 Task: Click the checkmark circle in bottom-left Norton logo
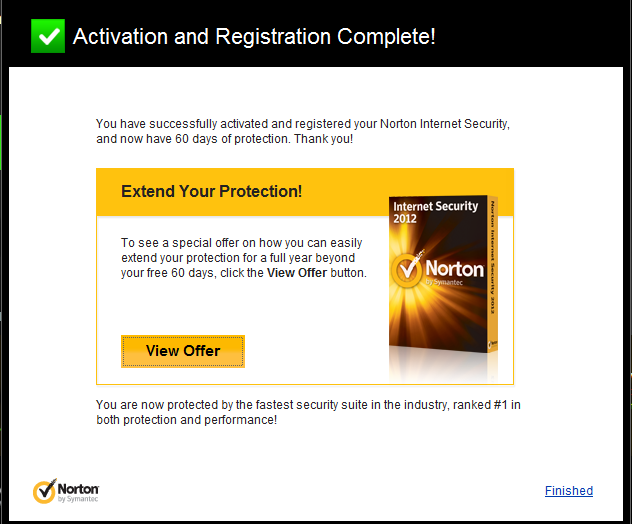pos(44,491)
